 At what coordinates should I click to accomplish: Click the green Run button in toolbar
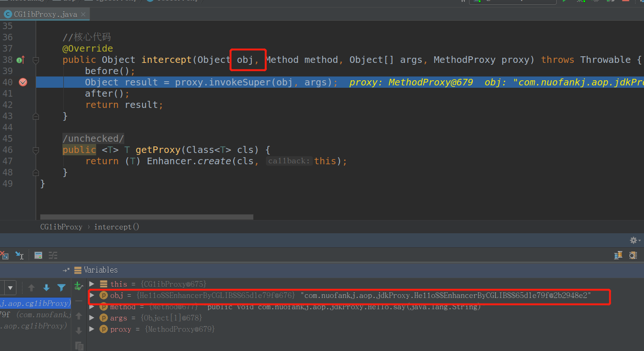pos(566,1)
